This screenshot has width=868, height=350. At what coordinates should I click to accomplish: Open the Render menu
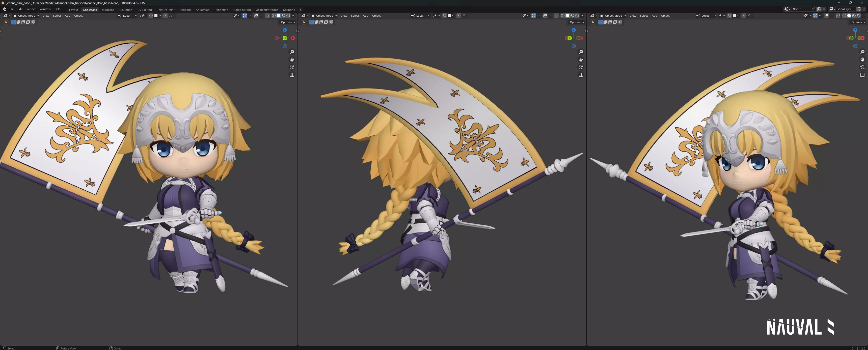tap(31, 9)
